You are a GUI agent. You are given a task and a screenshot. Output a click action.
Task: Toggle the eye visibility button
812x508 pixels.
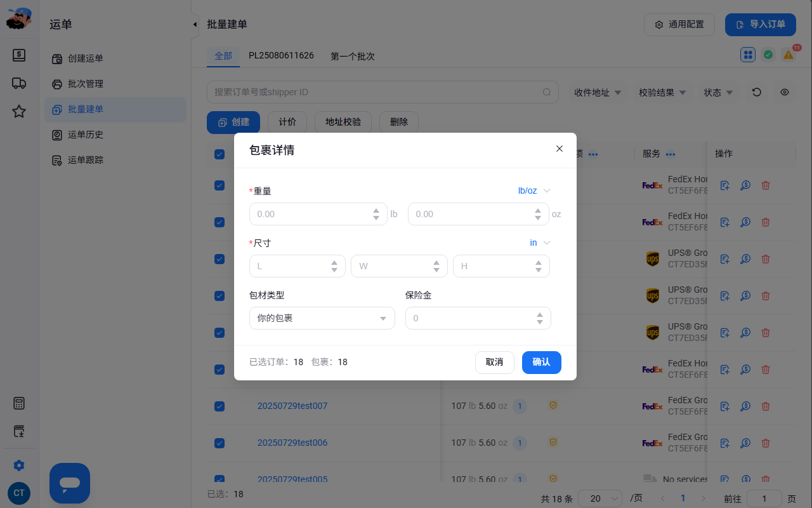point(785,92)
